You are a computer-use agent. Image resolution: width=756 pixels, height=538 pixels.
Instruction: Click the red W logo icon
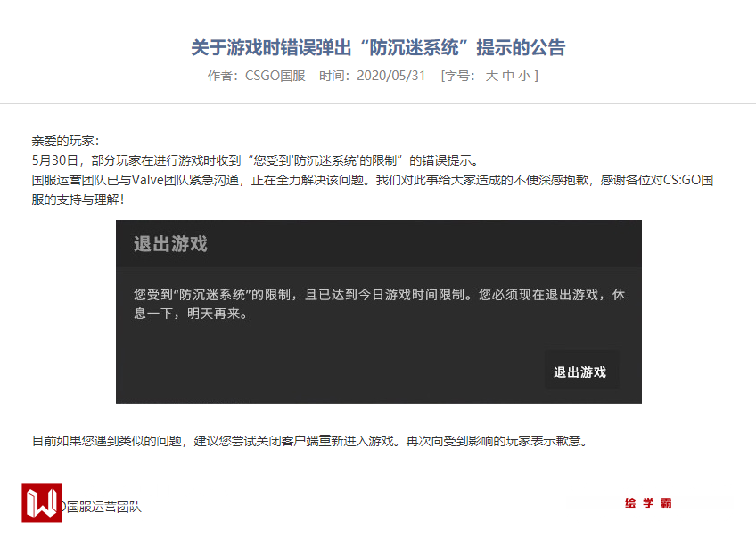click(x=42, y=503)
